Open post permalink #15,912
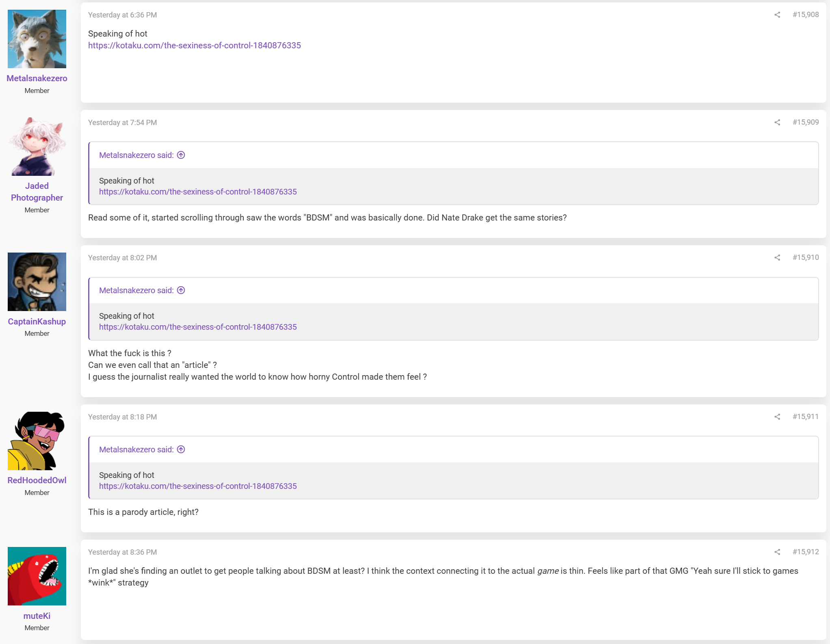This screenshot has width=830, height=644. point(806,552)
